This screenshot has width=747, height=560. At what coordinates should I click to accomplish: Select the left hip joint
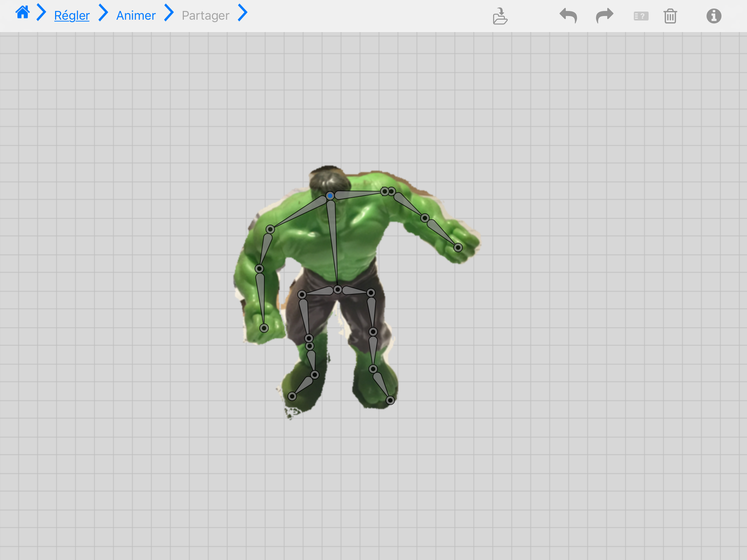click(x=302, y=295)
